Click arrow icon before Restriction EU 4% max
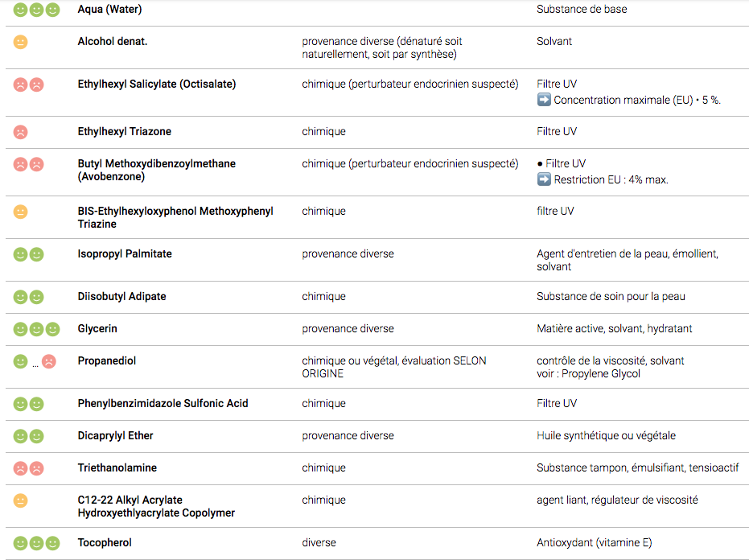This screenshot has height=560, width=749. click(544, 180)
